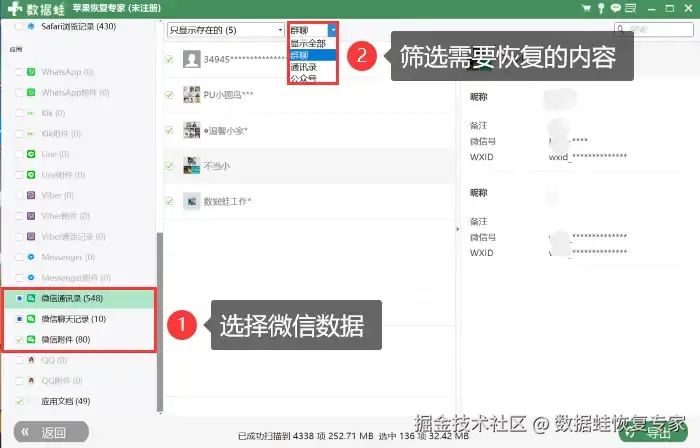Click the Kik附件 app icon

tap(31, 133)
